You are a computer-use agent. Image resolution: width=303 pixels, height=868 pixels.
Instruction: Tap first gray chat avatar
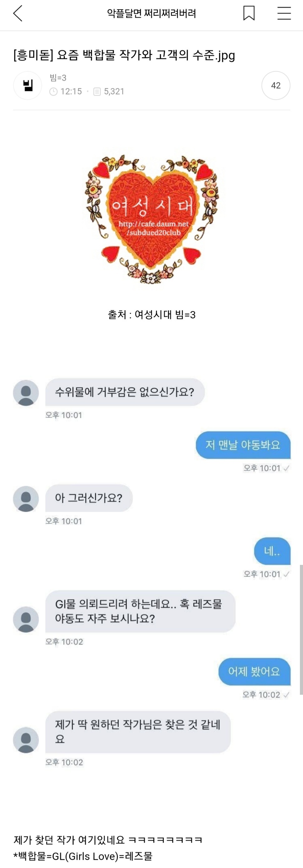(x=26, y=393)
